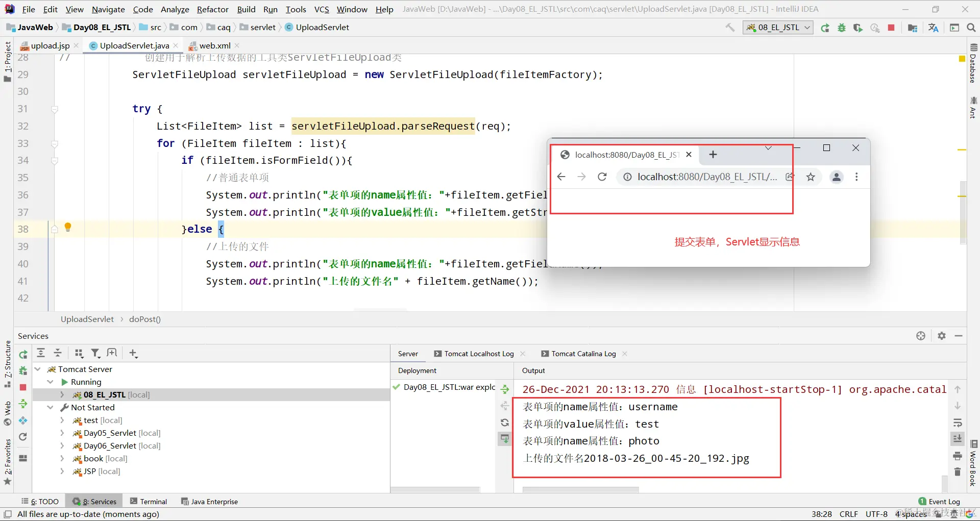Image resolution: width=980 pixels, height=521 pixels.
Task: Open Search Everywhere magnifier icon
Action: point(971,28)
